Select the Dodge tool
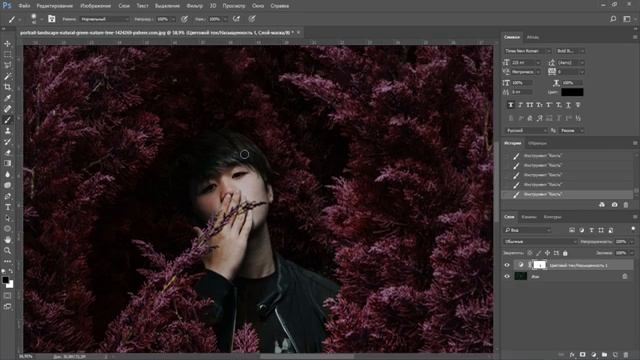The width and height of the screenshot is (640, 360). click(x=7, y=185)
